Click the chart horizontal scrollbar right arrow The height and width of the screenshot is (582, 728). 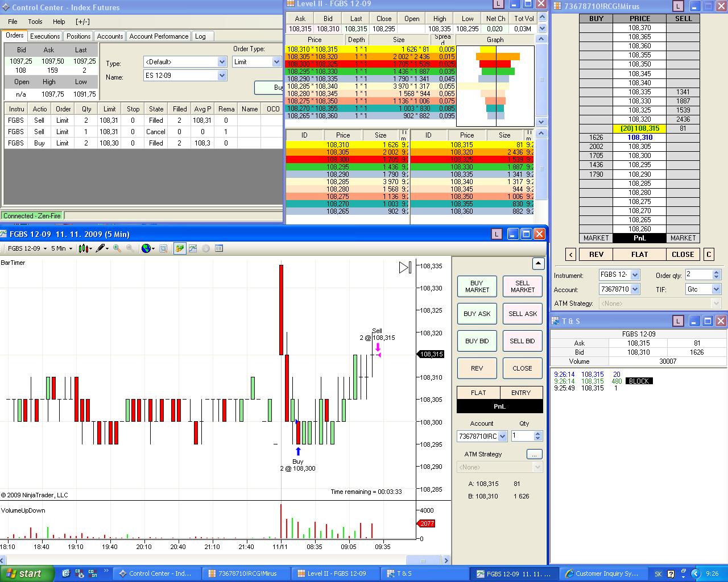446,560
